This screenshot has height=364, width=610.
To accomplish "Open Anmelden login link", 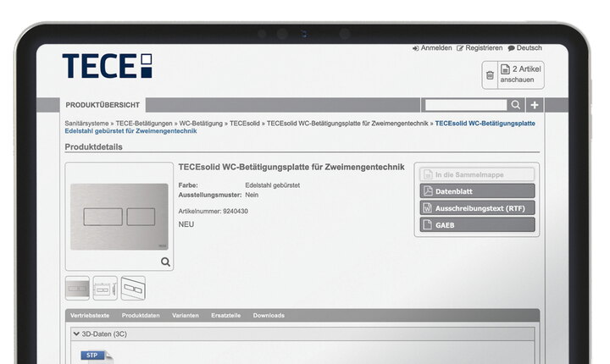I will tap(431, 48).
